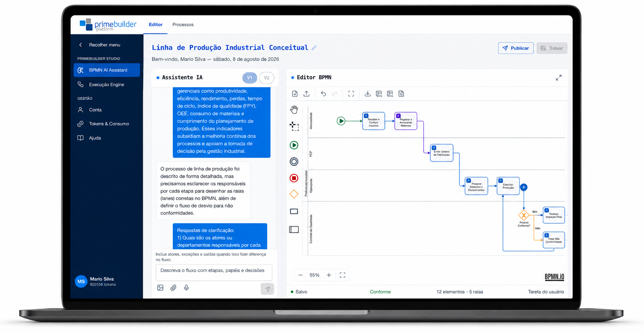Export diagram as SVG image
Viewport: 644px width, 333px height.
coord(379,94)
